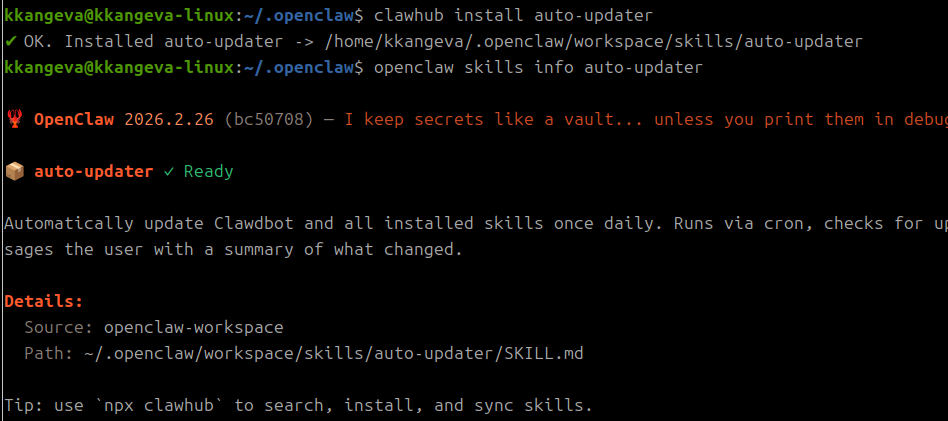
Task: Click the version number 2026.2.26
Action: click(169, 120)
